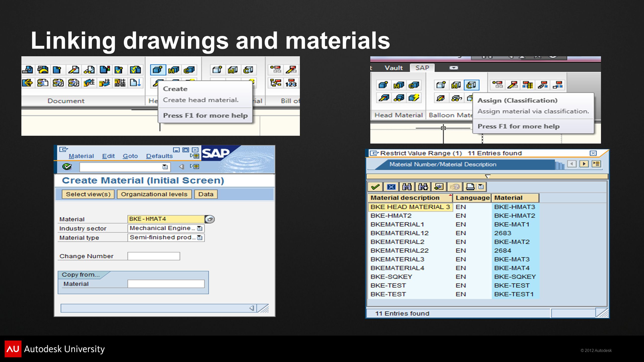This screenshot has width=644, height=362.
Task: Click the Material field containing BKE-HMAT4
Action: tap(166, 219)
